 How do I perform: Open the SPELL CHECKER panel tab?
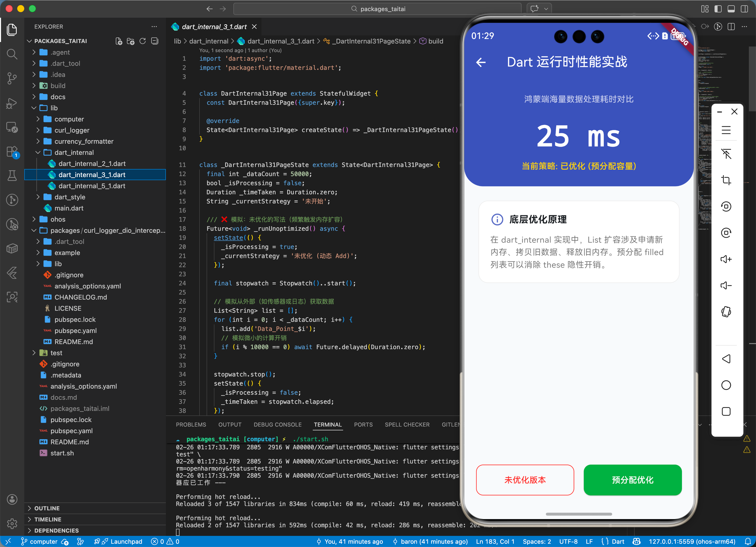(x=407, y=424)
